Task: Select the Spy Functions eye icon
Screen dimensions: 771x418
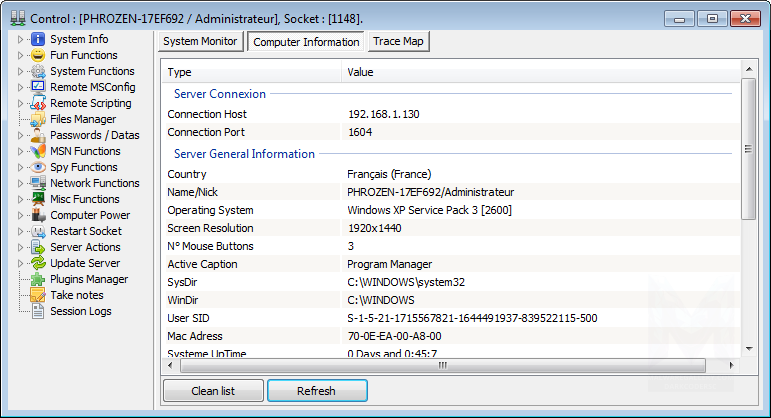Action: coord(38,167)
